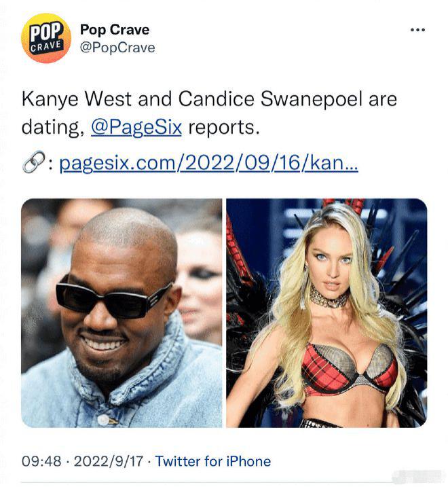Click the tweet text about dating reports
Screen dimensions: 448x487
click(x=209, y=113)
